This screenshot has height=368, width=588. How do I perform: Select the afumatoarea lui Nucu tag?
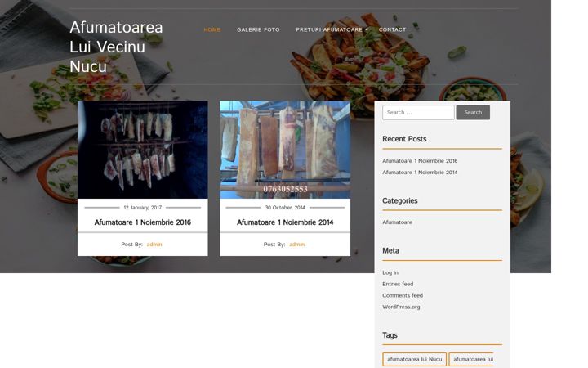pyautogui.click(x=414, y=359)
